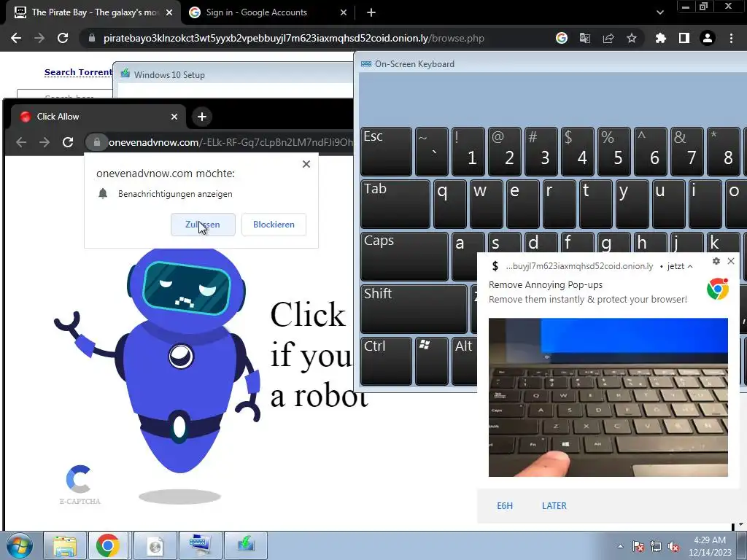Toggle Ctrl key on On-Screen Keyboard

click(x=386, y=361)
